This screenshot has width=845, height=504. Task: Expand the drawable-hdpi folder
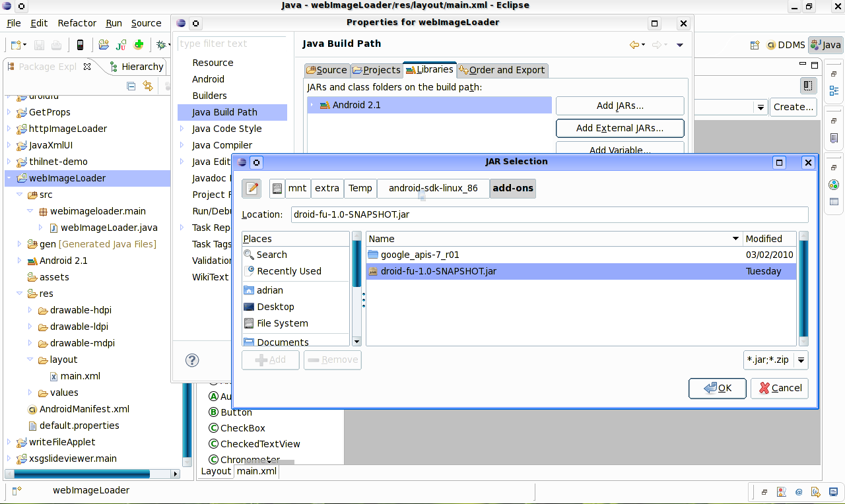[x=30, y=310]
